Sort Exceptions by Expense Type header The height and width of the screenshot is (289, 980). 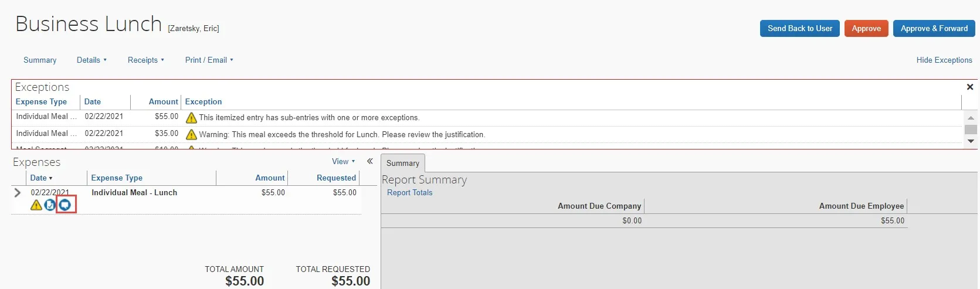pyautogui.click(x=41, y=101)
